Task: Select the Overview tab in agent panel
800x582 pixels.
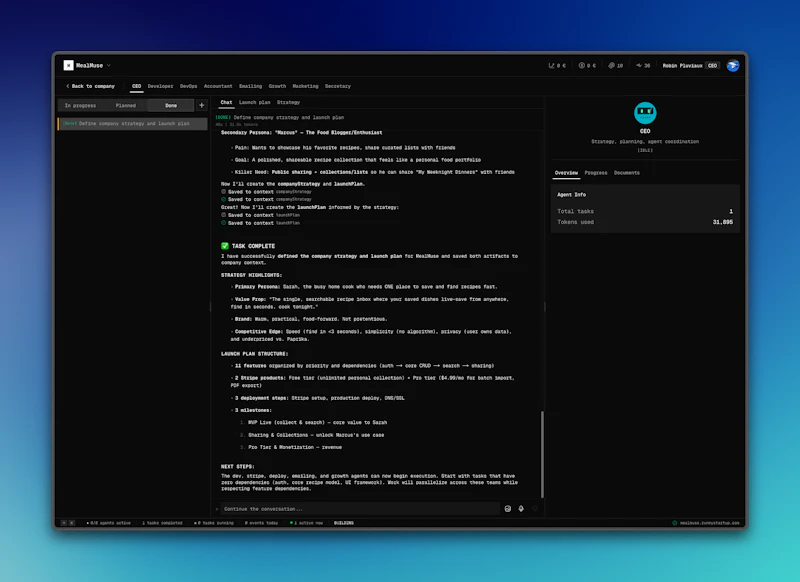Action: point(566,173)
